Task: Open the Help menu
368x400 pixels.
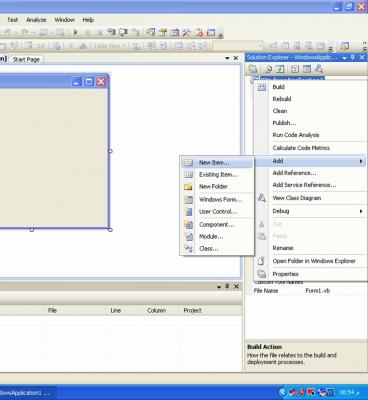Action: pyautogui.click(x=88, y=20)
